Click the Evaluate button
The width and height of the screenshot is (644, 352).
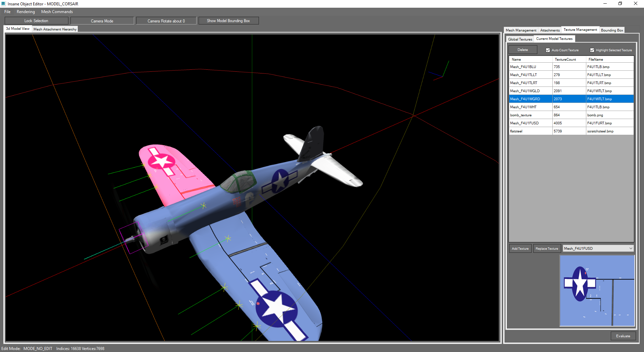point(623,336)
